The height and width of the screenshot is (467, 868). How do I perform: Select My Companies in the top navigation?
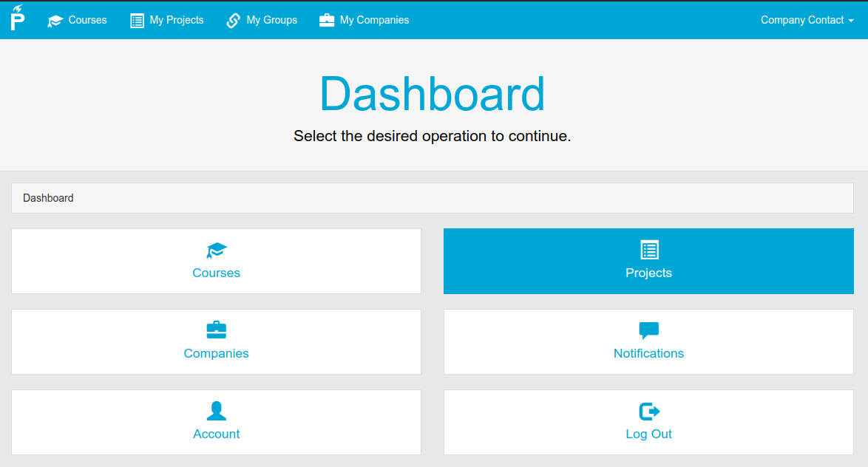(374, 21)
